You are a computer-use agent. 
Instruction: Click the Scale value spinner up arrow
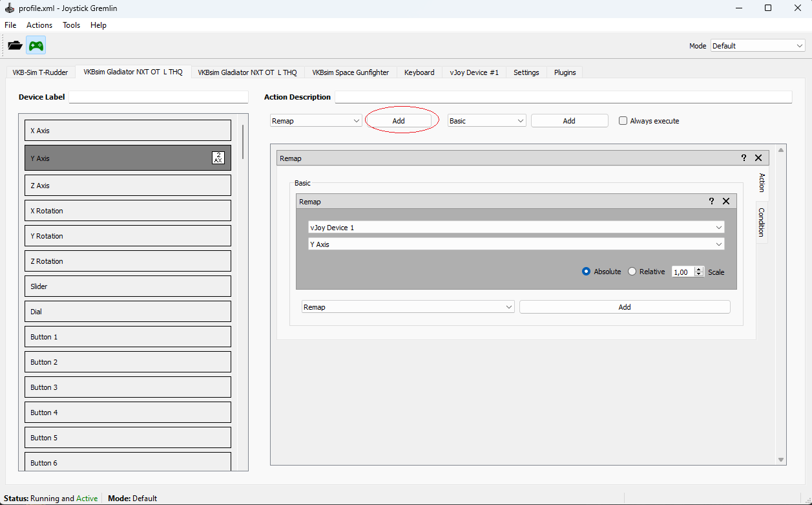[x=699, y=269]
